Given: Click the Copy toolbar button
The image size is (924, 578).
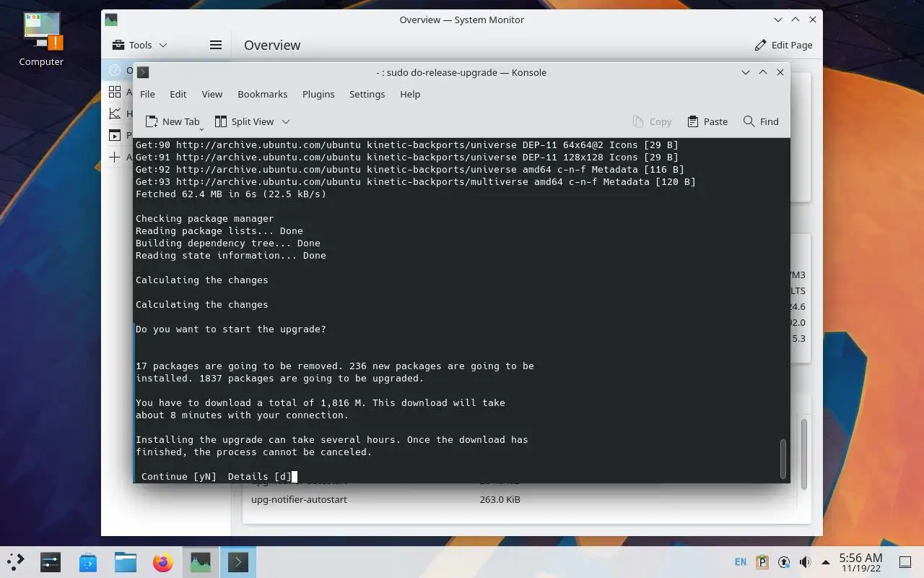Looking at the screenshot, I should coord(652,121).
